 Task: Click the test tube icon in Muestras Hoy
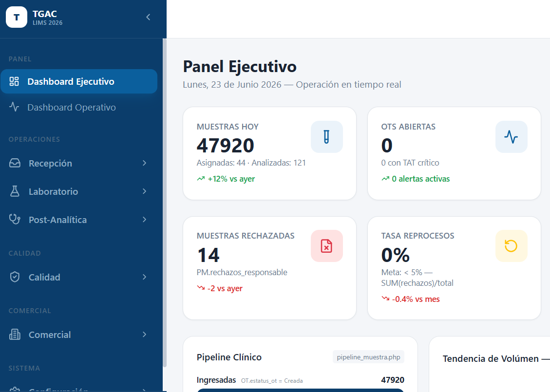pyautogui.click(x=326, y=137)
